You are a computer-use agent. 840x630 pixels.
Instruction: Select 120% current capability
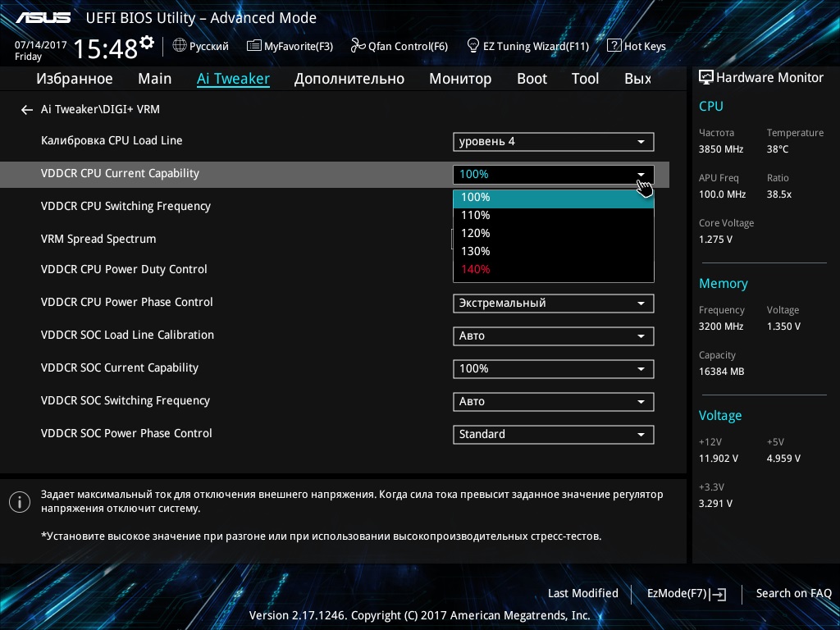point(554,233)
